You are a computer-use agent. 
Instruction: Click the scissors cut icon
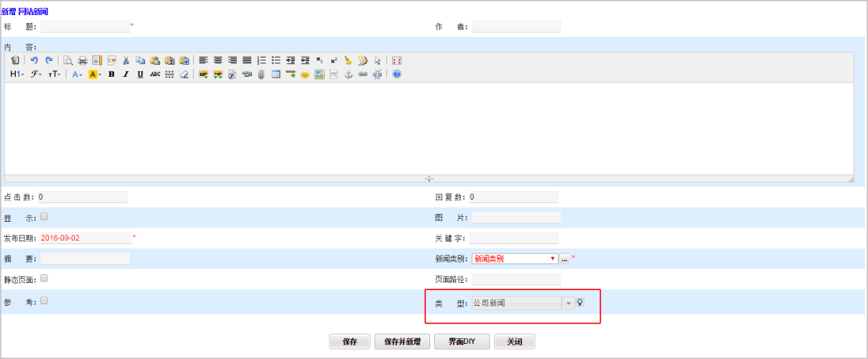(x=126, y=60)
